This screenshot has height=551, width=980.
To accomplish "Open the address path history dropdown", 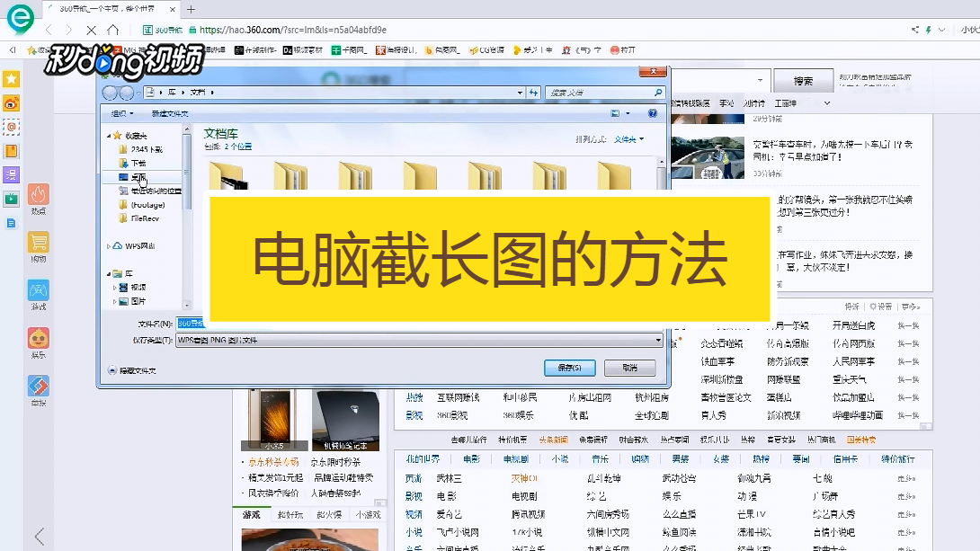I will click(520, 93).
